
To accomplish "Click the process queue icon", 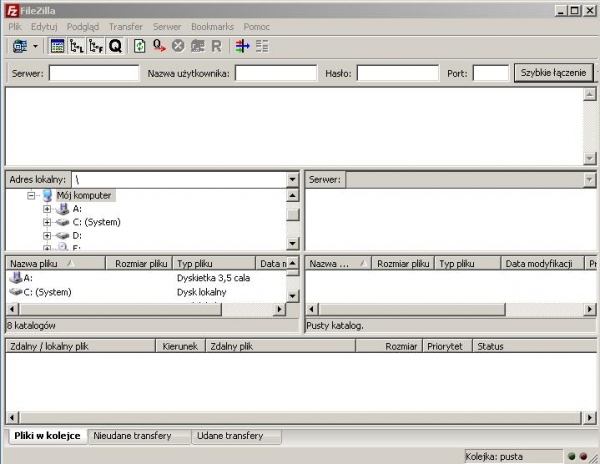I will pyautogui.click(x=160, y=46).
